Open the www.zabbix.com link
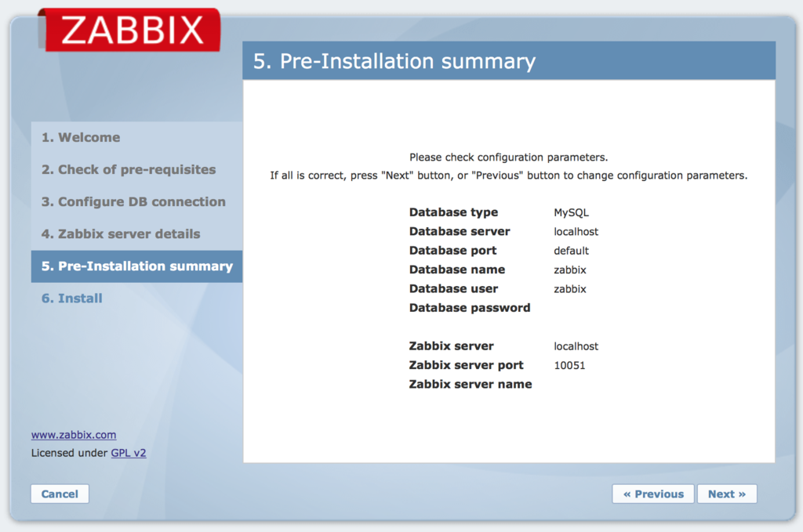The width and height of the screenshot is (803, 532). point(74,435)
